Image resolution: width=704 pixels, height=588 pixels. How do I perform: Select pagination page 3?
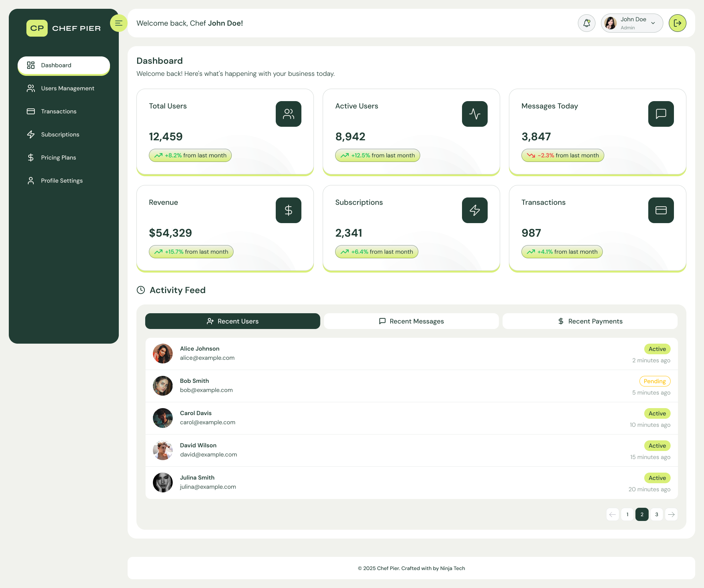656,514
